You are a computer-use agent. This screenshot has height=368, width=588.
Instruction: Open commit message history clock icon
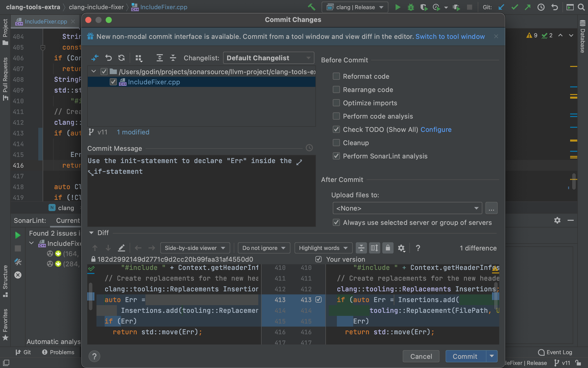(309, 148)
